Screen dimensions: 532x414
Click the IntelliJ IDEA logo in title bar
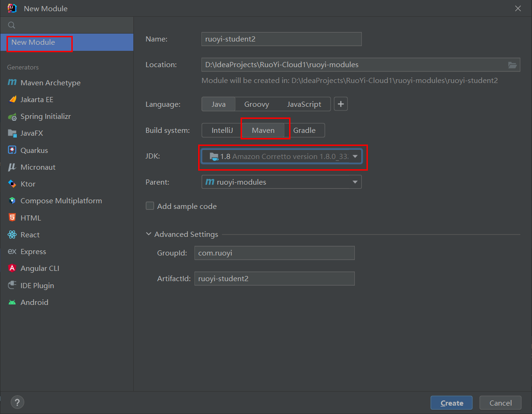(12, 8)
